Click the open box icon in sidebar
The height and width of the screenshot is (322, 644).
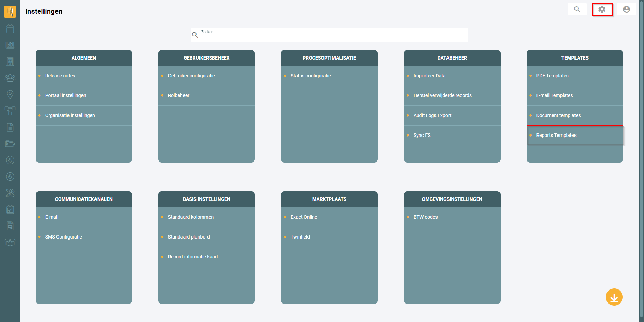pos(10,242)
